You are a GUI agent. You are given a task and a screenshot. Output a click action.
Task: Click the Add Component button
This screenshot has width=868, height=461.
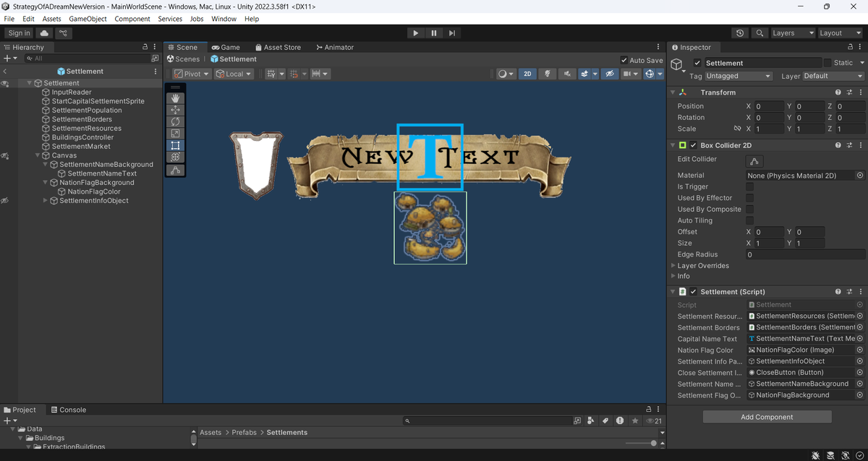point(767,417)
